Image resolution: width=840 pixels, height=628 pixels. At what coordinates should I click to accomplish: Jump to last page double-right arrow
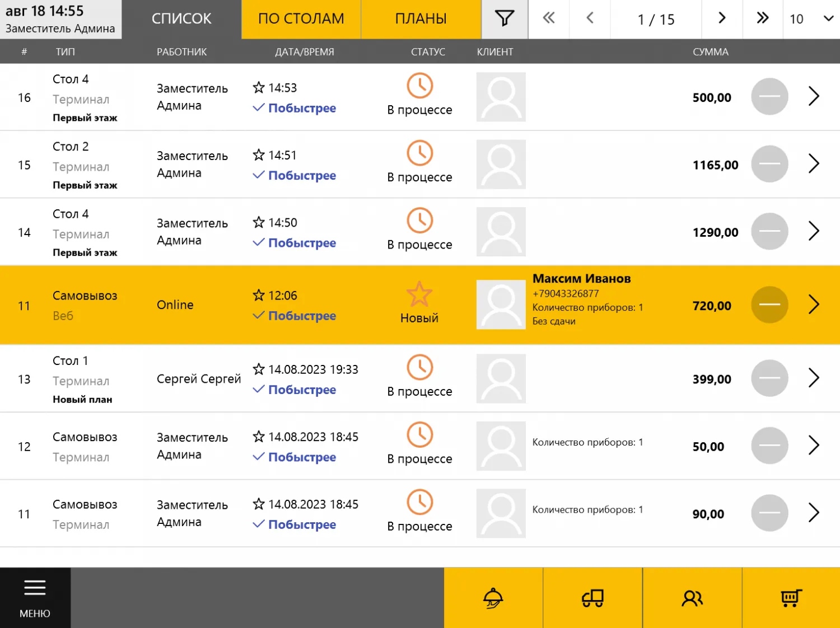coord(762,18)
